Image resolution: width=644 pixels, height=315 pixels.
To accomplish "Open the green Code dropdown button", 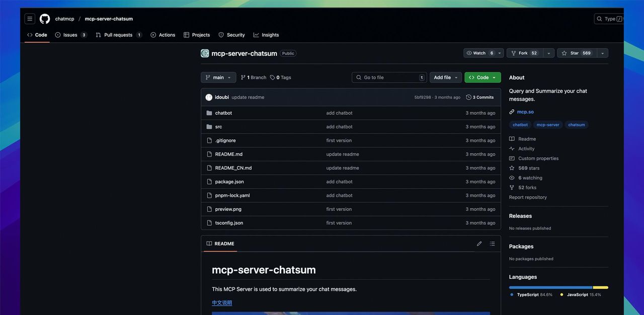I will (482, 77).
